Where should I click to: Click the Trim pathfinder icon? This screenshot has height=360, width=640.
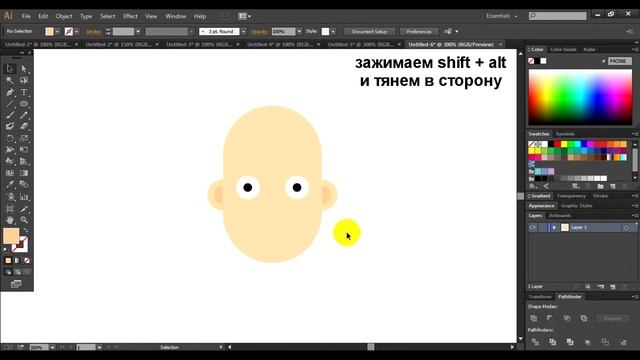(553, 342)
